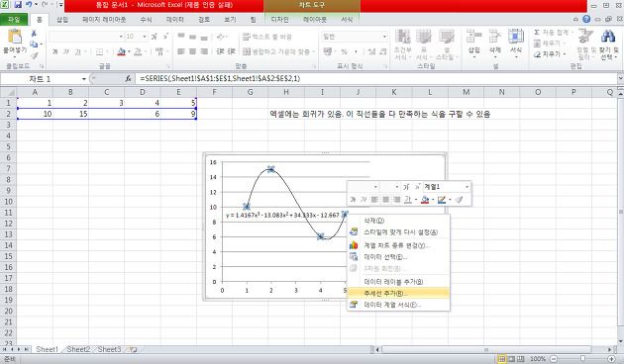Open the ribbon font name dropdown
624x364 pixels.
tap(121, 37)
